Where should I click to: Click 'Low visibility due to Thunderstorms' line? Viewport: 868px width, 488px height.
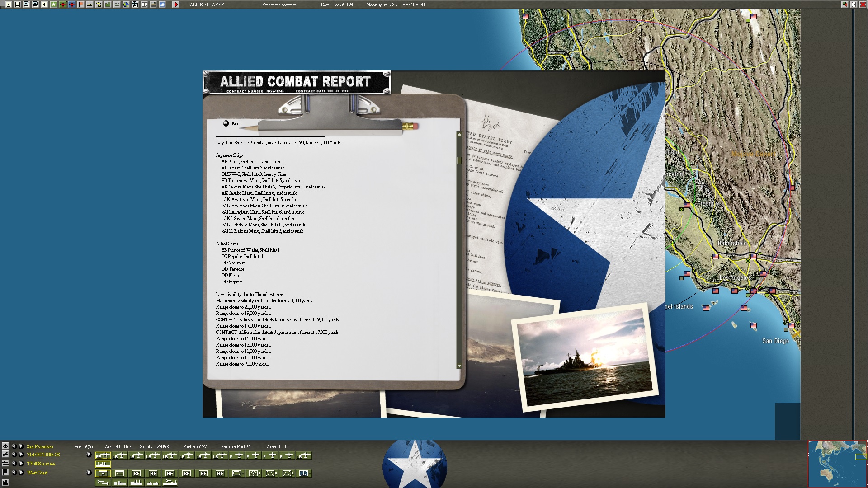click(x=250, y=294)
